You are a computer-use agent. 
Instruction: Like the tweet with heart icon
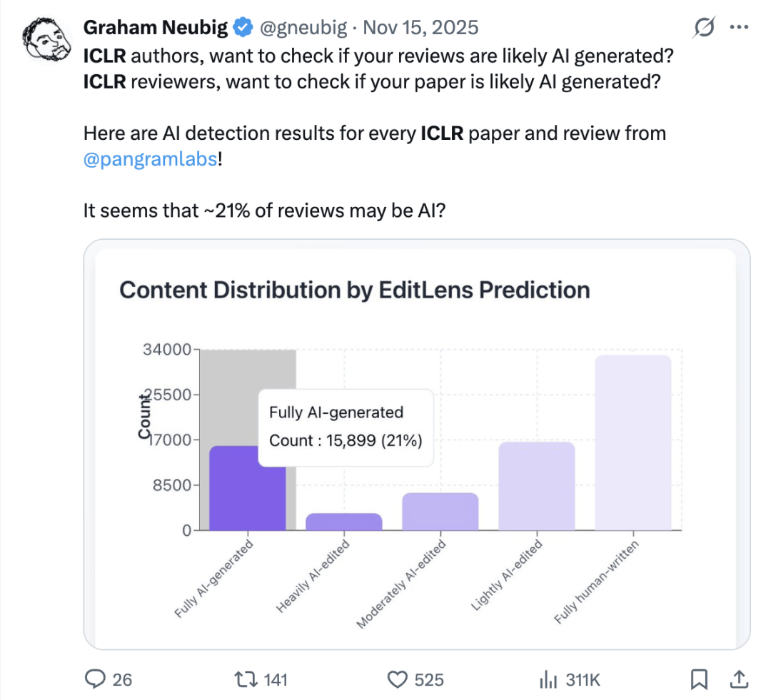point(397,679)
